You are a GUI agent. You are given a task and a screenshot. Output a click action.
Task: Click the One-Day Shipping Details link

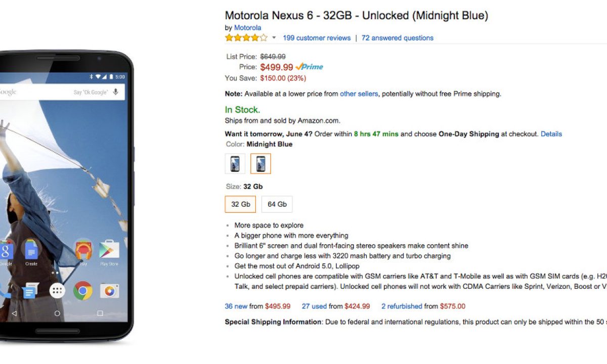pos(551,134)
